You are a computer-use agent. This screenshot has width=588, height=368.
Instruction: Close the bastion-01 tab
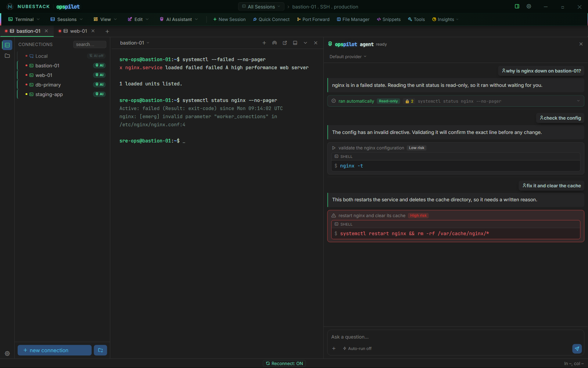point(46,31)
